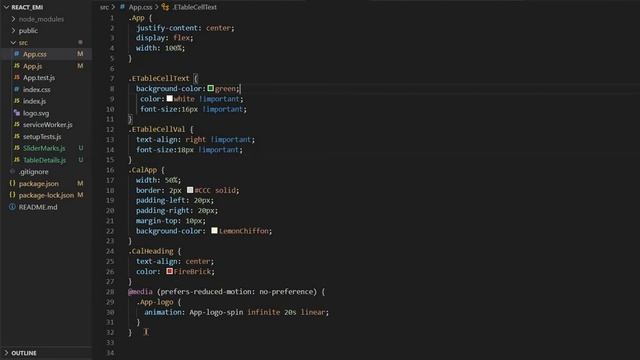
Task: Click the JS icon beside index.js
Action: pos(17,101)
